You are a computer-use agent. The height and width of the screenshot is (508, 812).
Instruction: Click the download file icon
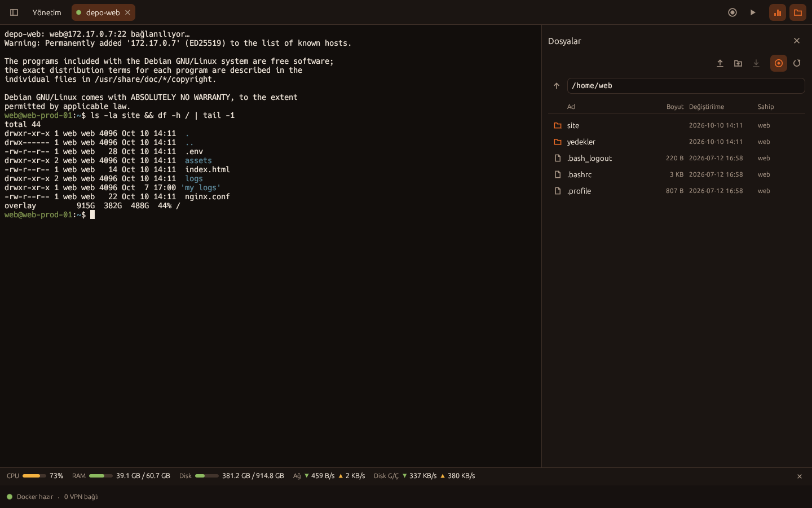(x=756, y=63)
